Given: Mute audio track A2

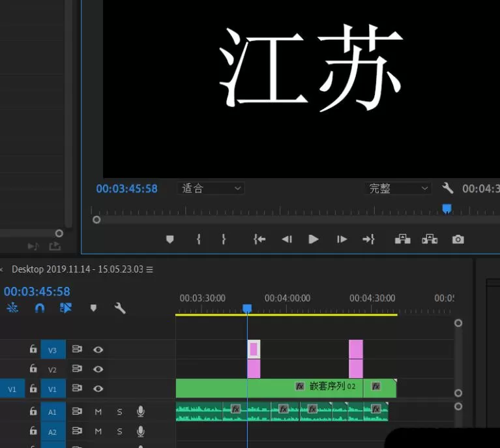Looking at the screenshot, I should pos(98,432).
